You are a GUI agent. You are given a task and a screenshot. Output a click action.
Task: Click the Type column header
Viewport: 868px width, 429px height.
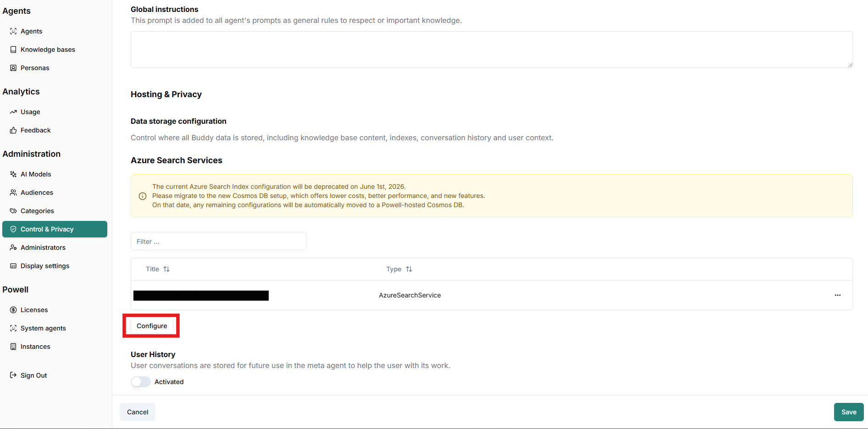(x=399, y=269)
